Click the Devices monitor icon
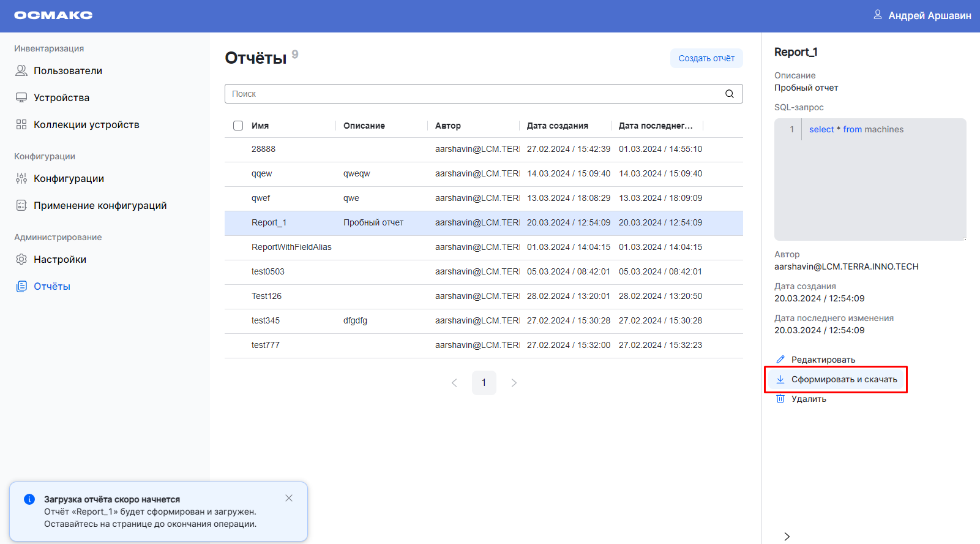Screen dimensions: 980x544 click(x=21, y=98)
